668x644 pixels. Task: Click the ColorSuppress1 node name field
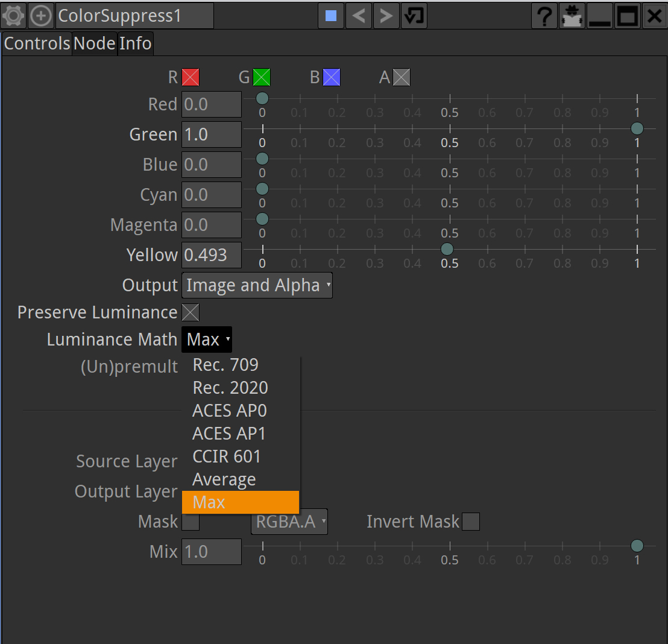134,16
